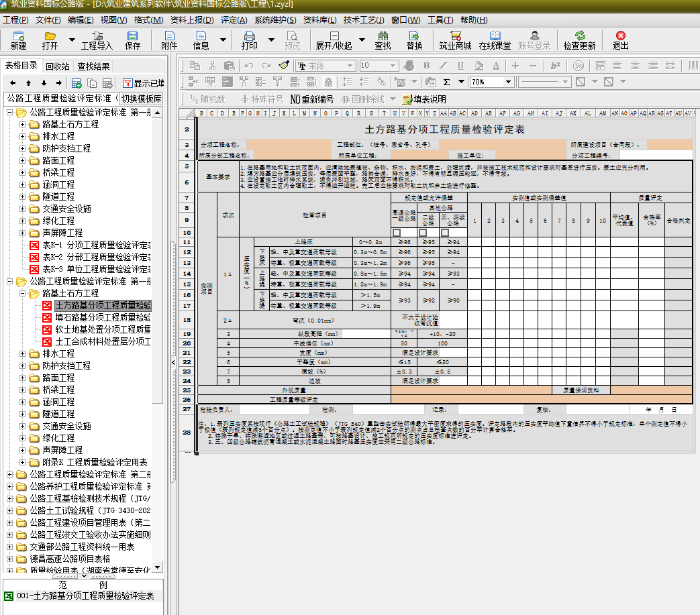The image size is (700, 615).
Task: Click the add-table icon with green plus
Action: coord(77,83)
